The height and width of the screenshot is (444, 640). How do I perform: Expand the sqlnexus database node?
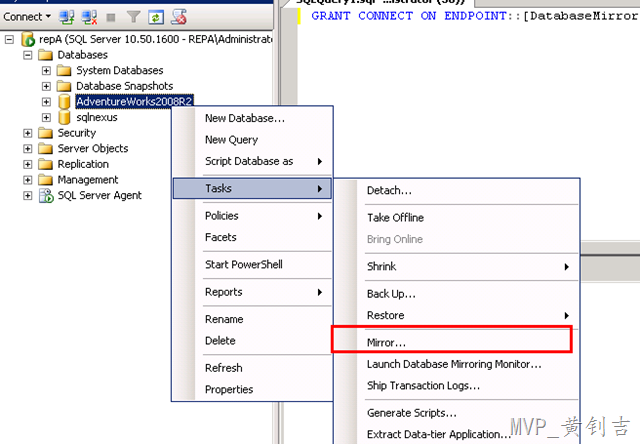[x=46, y=118]
